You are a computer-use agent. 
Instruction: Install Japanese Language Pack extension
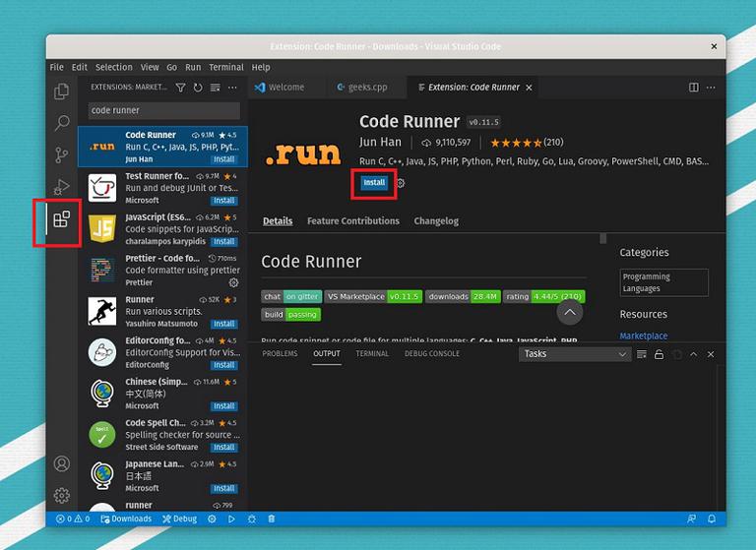click(x=224, y=488)
